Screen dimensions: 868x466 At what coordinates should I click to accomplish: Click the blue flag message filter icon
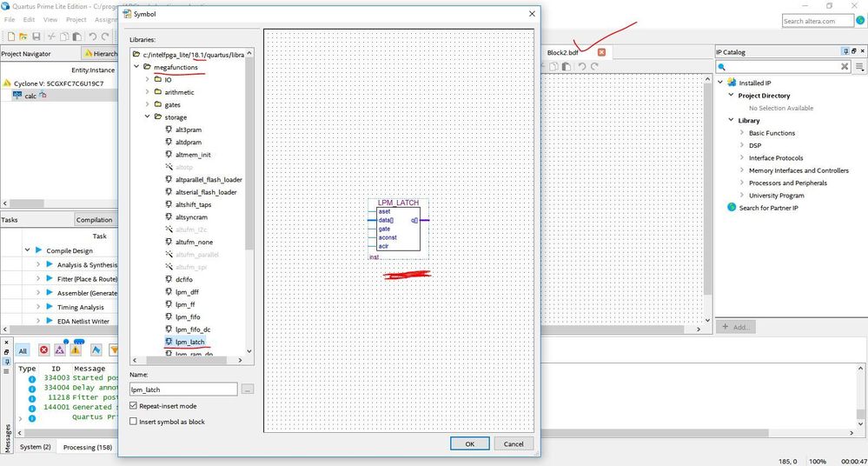[x=96, y=350]
